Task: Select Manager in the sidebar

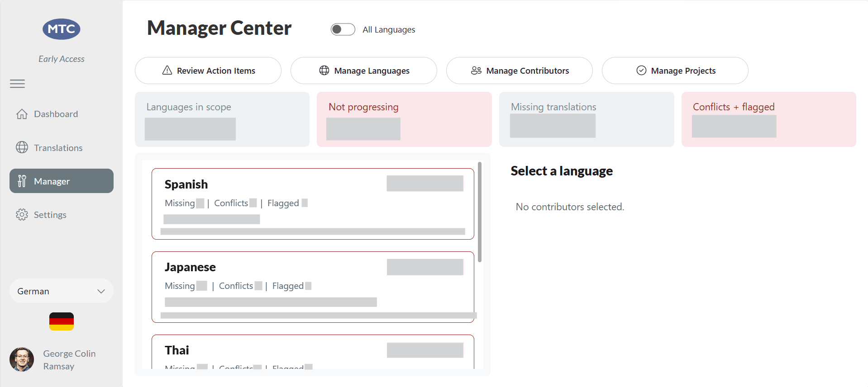Action: tap(62, 181)
